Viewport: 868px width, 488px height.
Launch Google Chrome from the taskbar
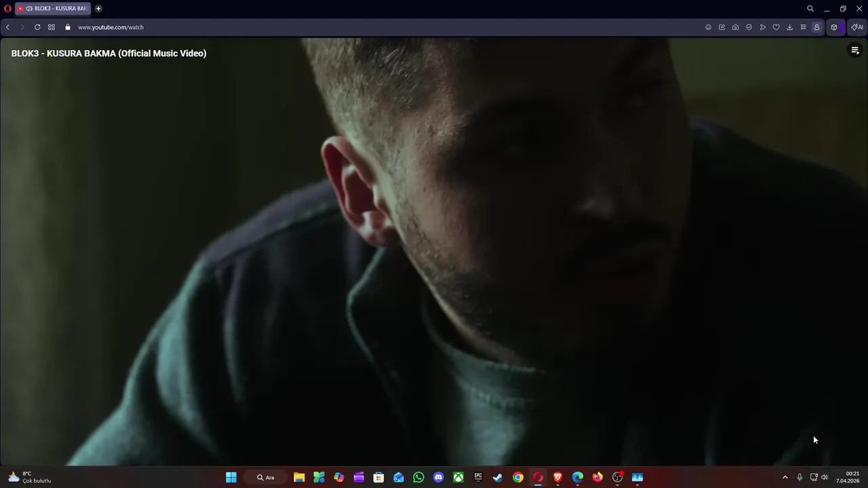click(x=518, y=477)
